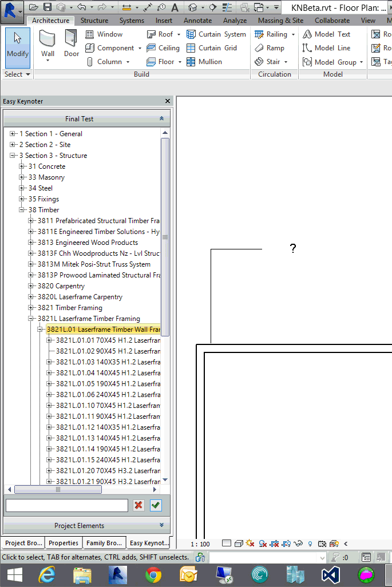Click the Windows Start button
Viewport: 392px width, 587px height.
click(15, 574)
